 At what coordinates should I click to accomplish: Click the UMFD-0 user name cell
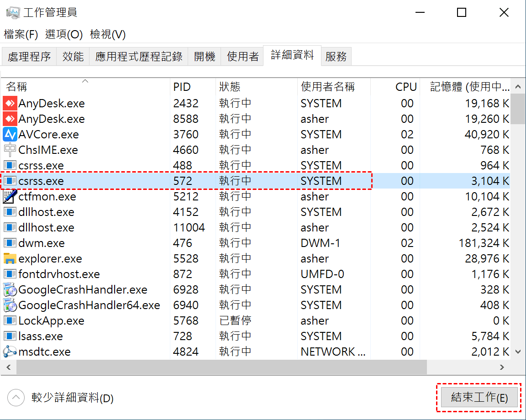pyautogui.click(x=322, y=274)
